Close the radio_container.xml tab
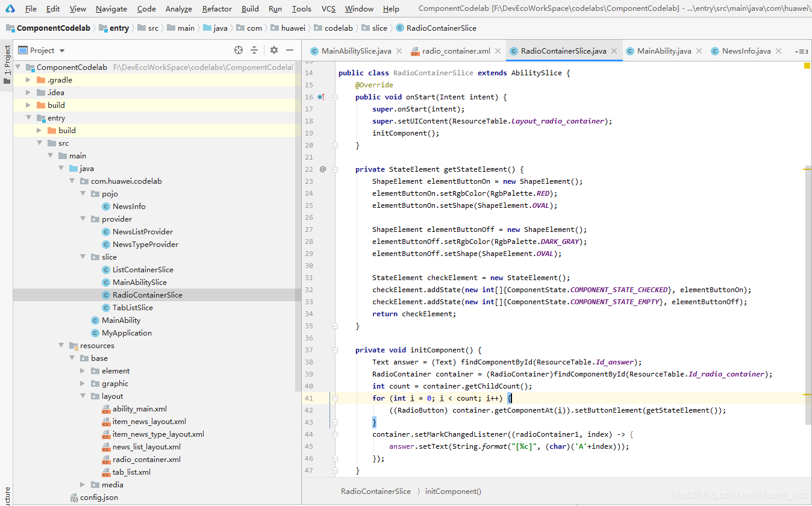This screenshot has height=506, width=812. (x=498, y=51)
